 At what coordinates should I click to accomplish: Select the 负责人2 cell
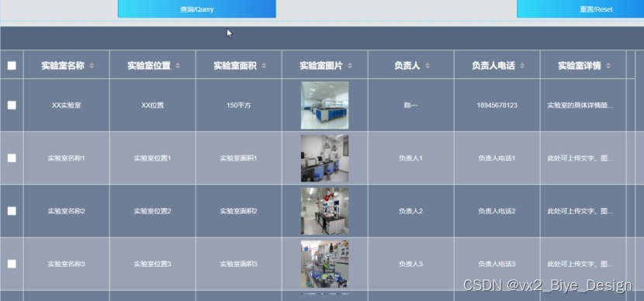tap(410, 211)
